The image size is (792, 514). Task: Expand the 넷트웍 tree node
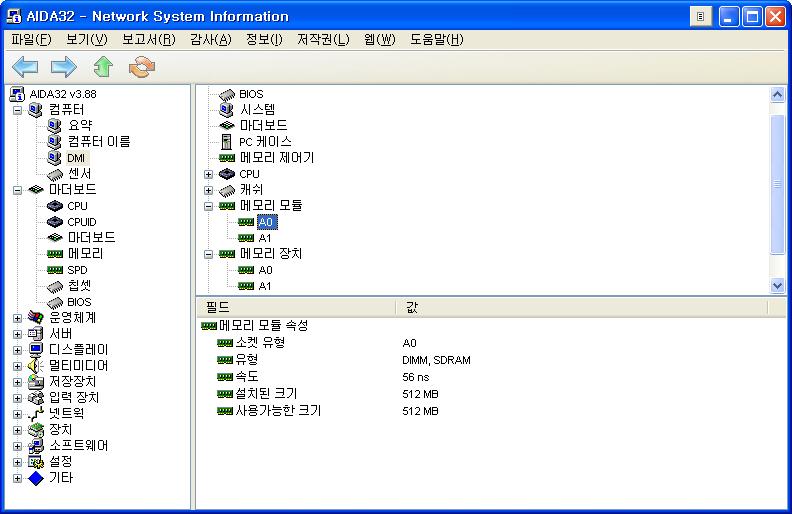click(x=18, y=414)
